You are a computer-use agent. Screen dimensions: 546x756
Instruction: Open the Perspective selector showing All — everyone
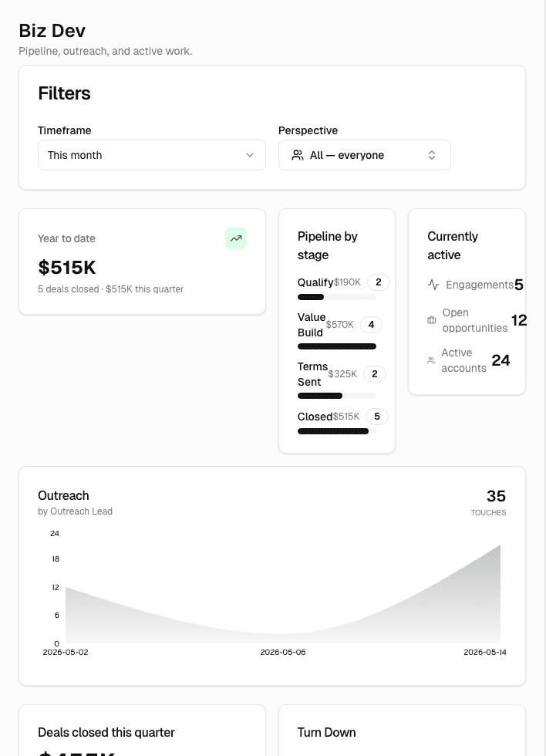(x=364, y=155)
